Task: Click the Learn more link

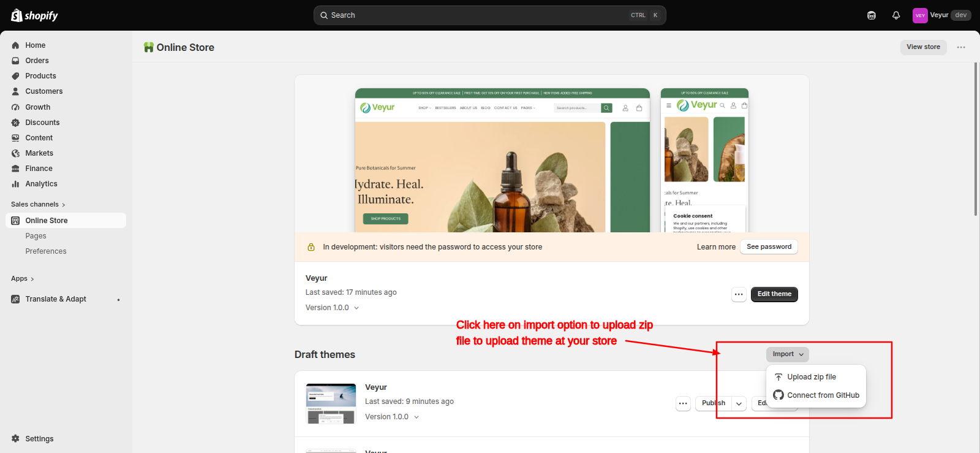Action: [x=716, y=247]
